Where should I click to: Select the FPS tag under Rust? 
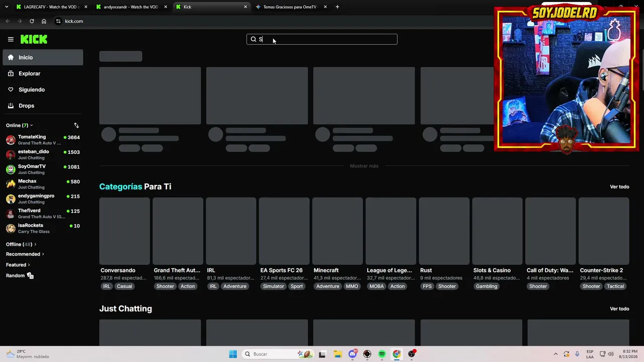427,287
